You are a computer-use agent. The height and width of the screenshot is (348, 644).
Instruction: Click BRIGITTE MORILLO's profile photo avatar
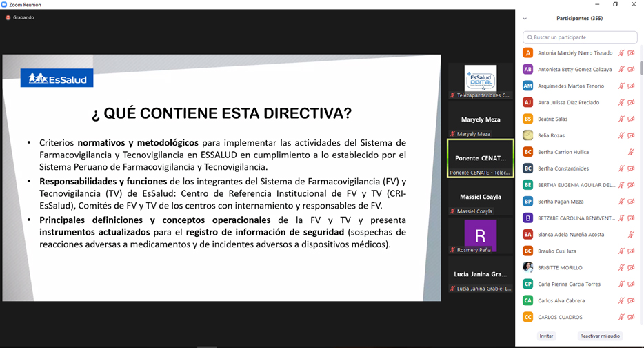point(527,267)
